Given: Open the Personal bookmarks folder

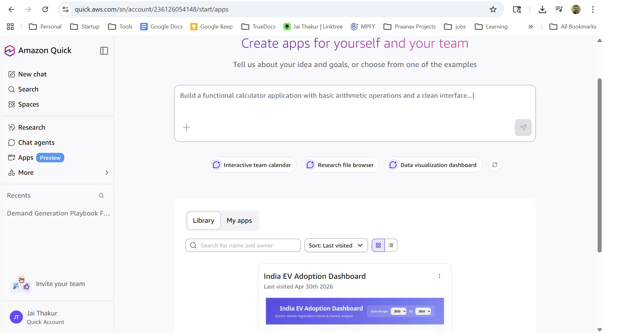Looking at the screenshot, I should pyautogui.click(x=45, y=27).
